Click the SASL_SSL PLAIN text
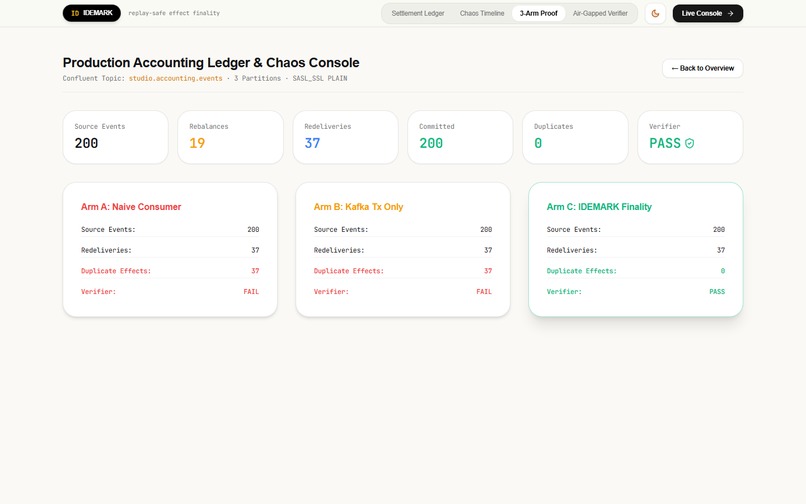Viewport: 806px width, 504px height. (x=320, y=78)
